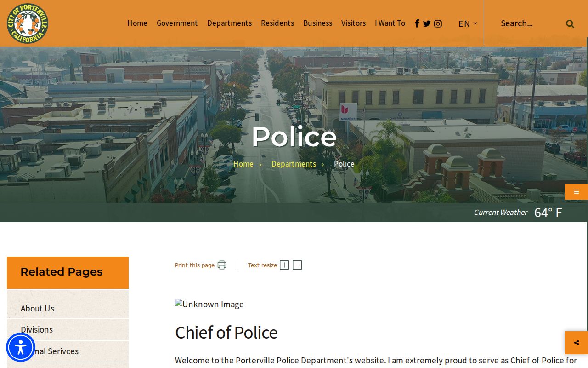Click the 64° F weather reading
588x368 pixels.
coord(548,213)
